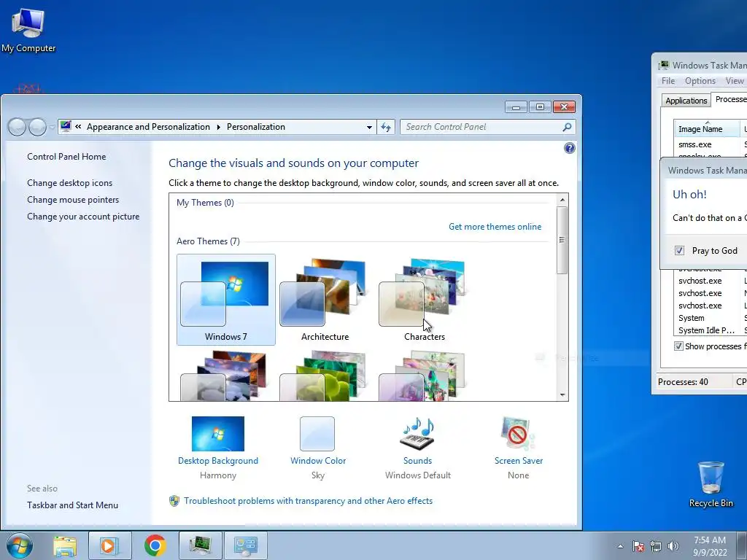Image resolution: width=747 pixels, height=560 pixels.
Task: Open the Screen Saver settings icon
Action: (518, 434)
